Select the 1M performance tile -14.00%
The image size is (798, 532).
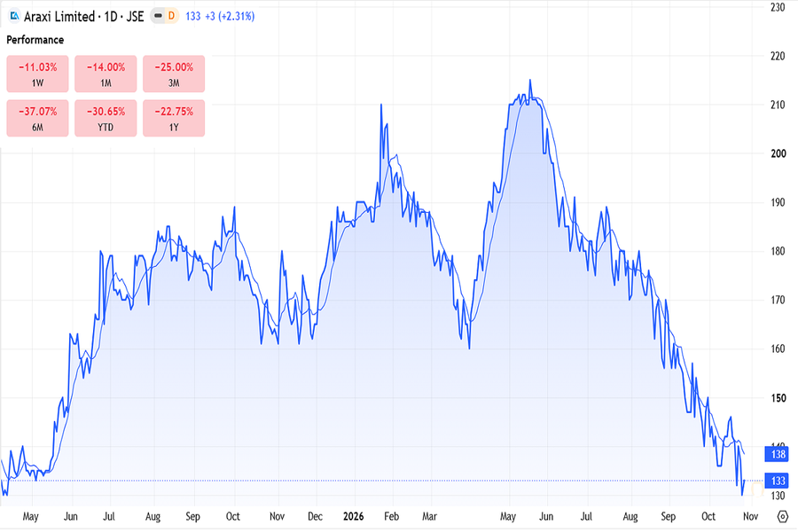(106, 74)
